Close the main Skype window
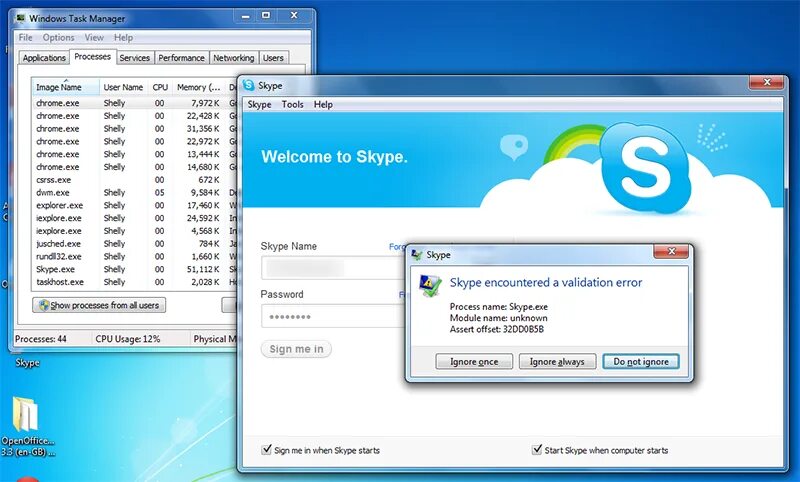Screen dimensions: 800x482 point(766,82)
